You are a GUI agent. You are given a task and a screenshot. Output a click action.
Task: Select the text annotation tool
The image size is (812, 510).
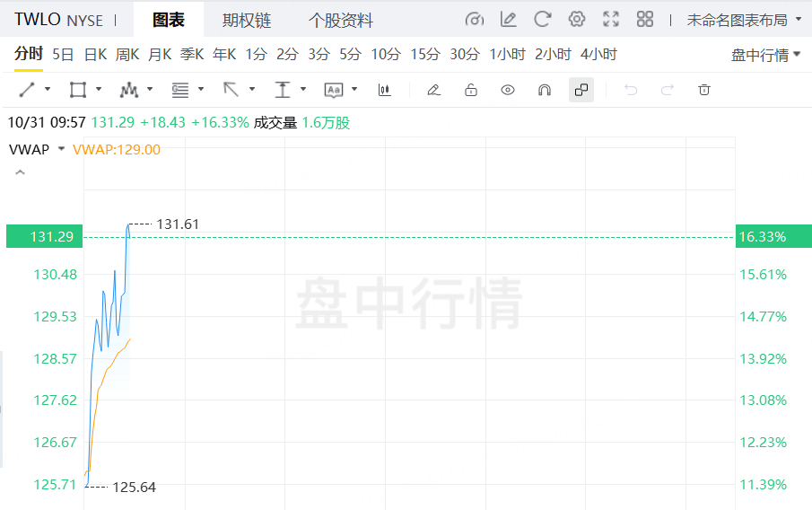(334, 90)
